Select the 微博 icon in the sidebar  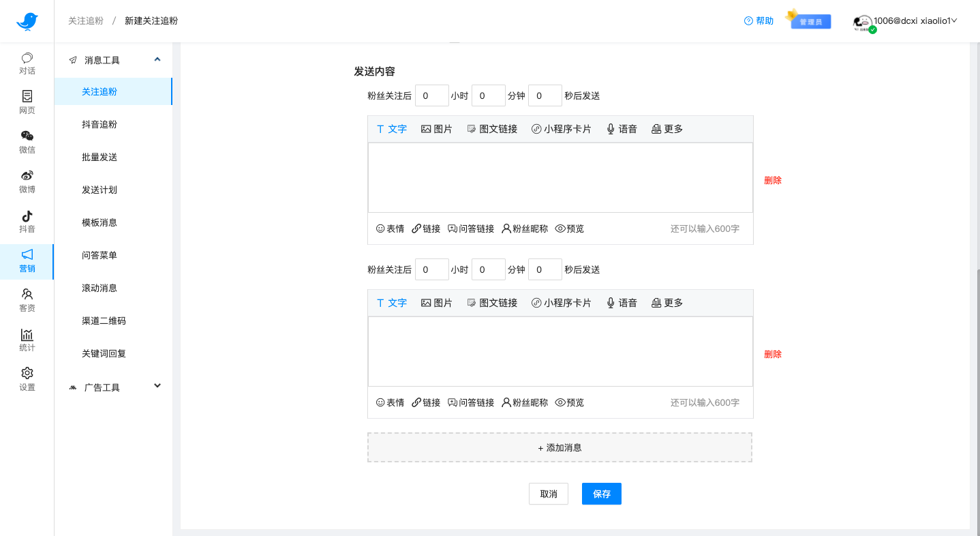click(x=27, y=181)
